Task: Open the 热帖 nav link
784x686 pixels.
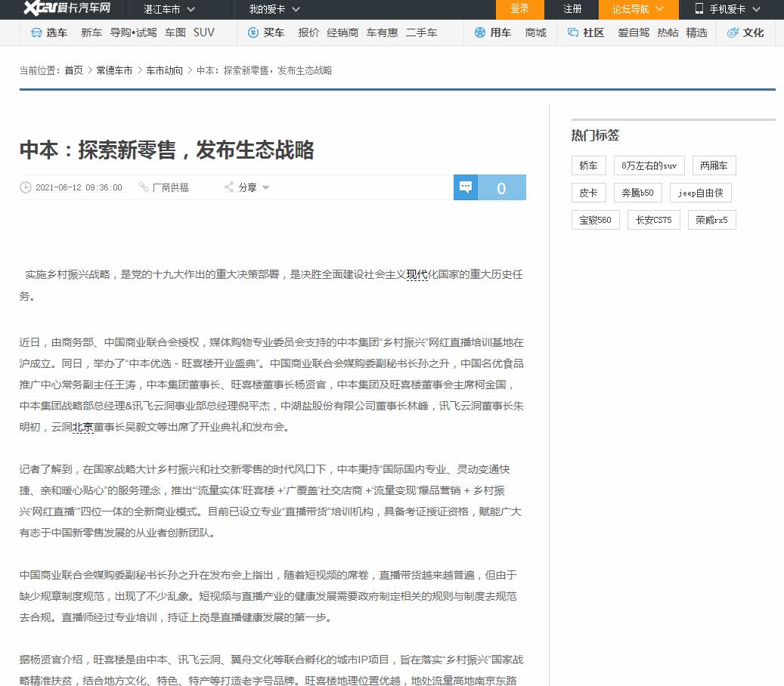Action: click(x=668, y=33)
